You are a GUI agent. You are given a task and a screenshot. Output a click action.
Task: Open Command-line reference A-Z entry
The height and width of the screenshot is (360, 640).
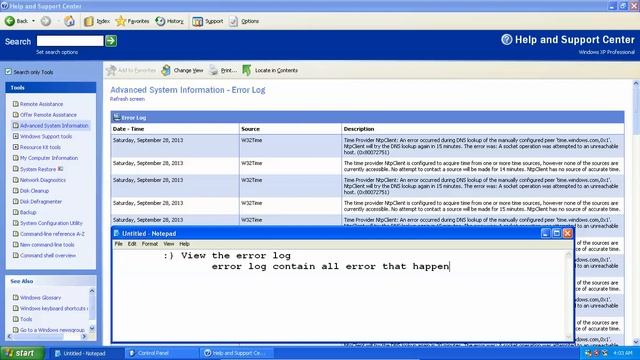52,234
